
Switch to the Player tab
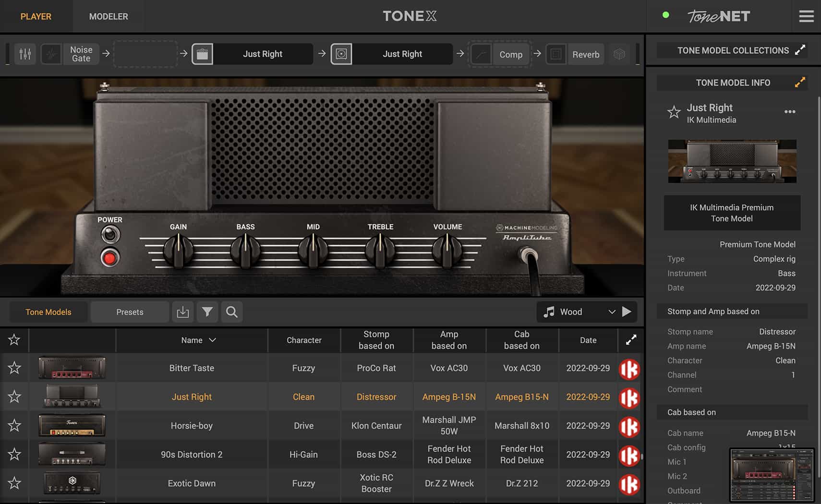36,16
